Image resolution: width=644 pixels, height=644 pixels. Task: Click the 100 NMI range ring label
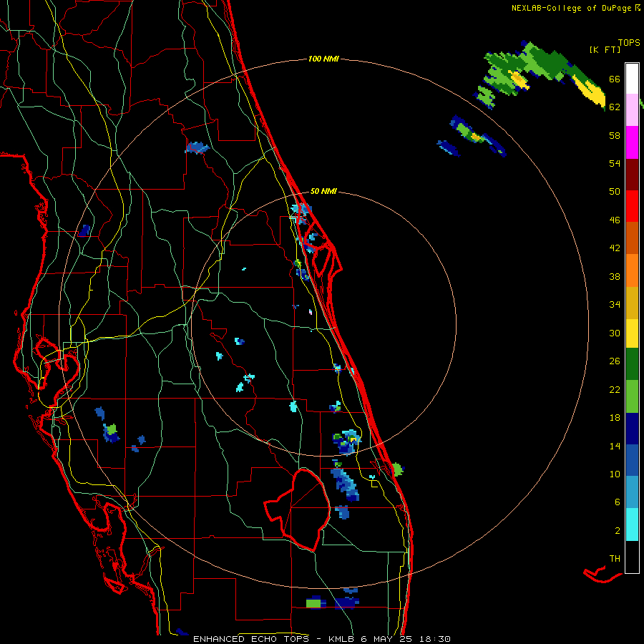tap(323, 59)
